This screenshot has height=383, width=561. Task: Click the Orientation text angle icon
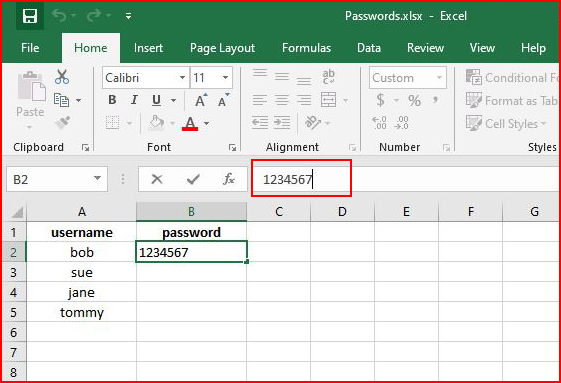(313, 123)
